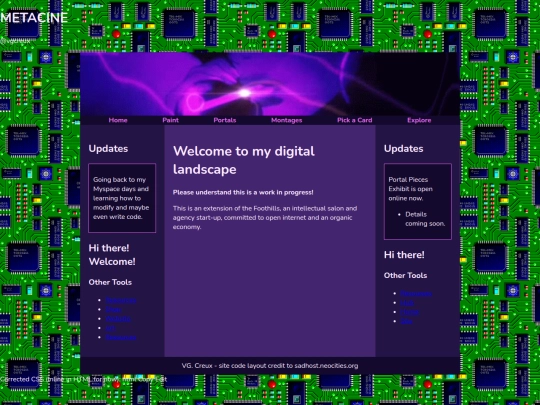
Task: Open Hub link in right Other Tools
Action: click(x=407, y=303)
